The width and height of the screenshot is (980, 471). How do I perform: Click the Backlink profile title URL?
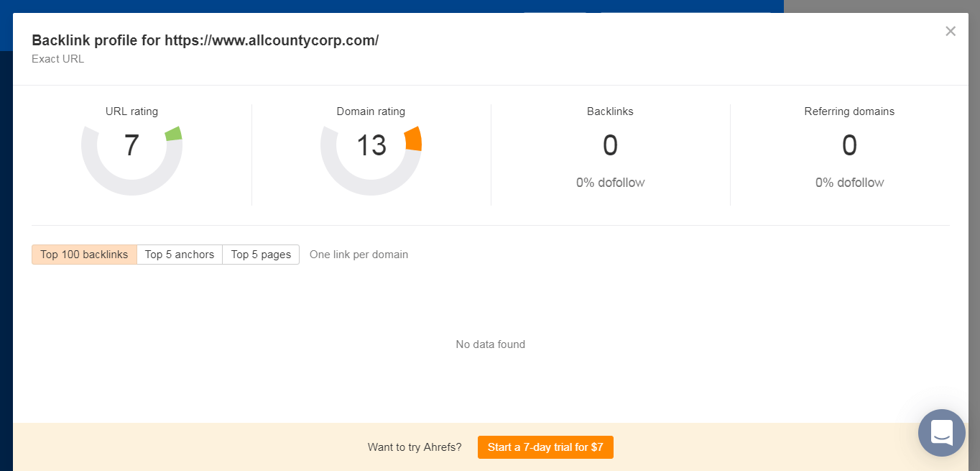coord(272,40)
